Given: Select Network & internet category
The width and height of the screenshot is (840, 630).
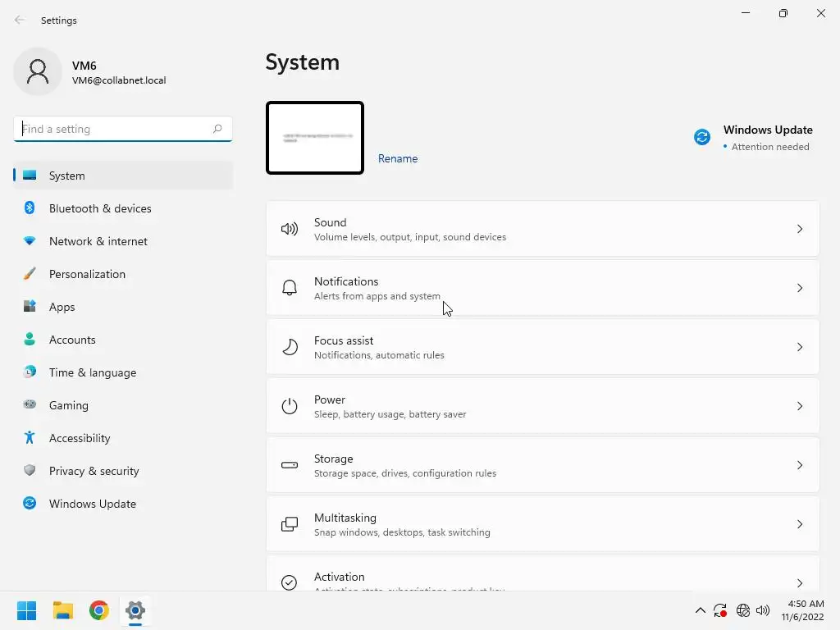Looking at the screenshot, I should pos(123,241).
